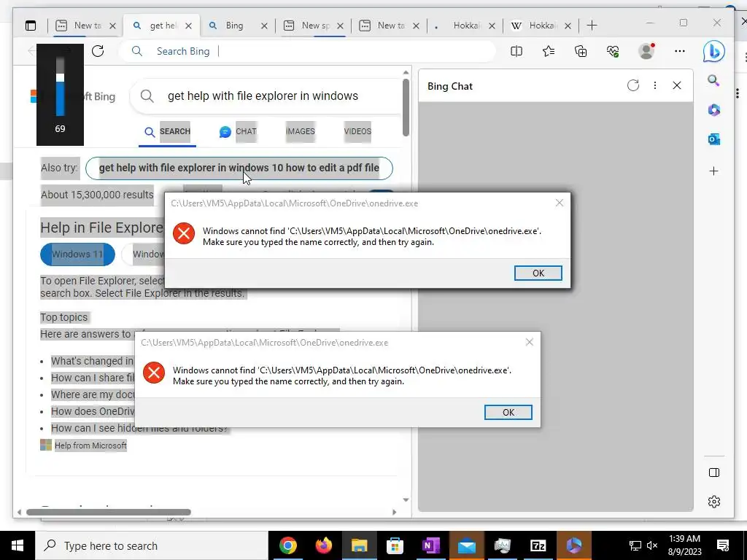Select the CHAT tab on Bing
Image resolution: width=747 pixels, height=560 pixels.
pyautogui.click(x=239, y=131)
